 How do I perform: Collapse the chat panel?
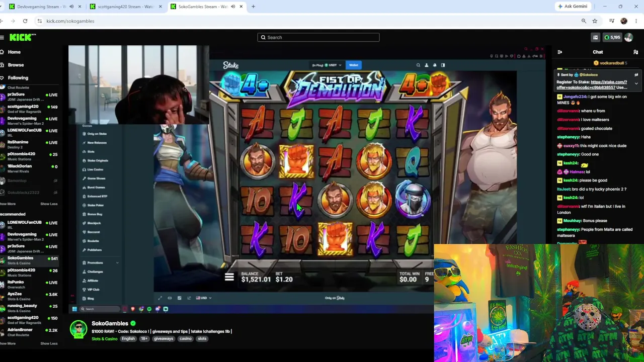pos(559,52)
